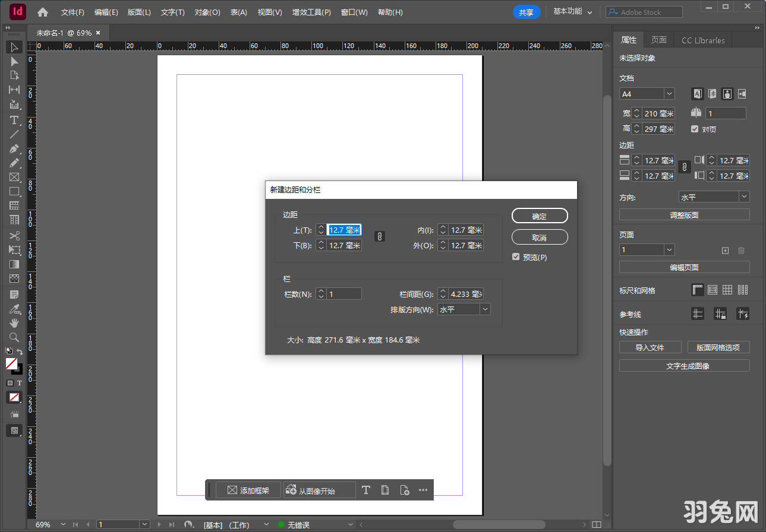766x532 pixels.
Task: Pick the Pen tool
Action: pyautogui.click(x=15, y=148)
